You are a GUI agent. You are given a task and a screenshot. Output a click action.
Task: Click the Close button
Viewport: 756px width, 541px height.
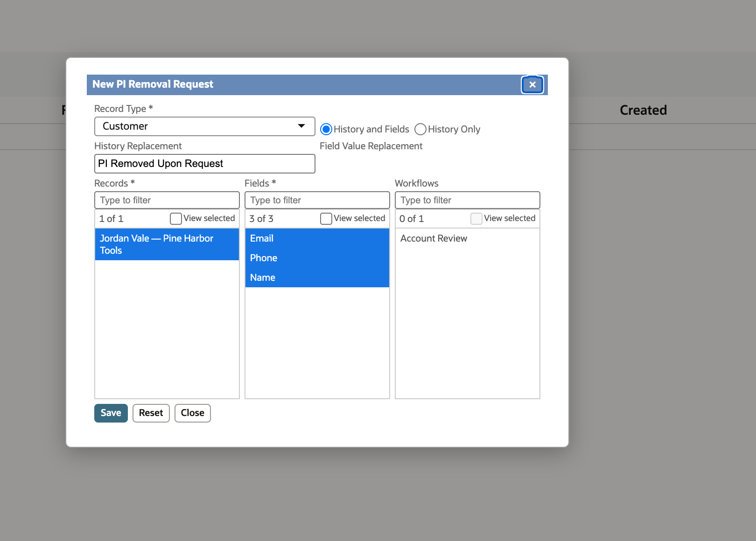click(193, 413)
